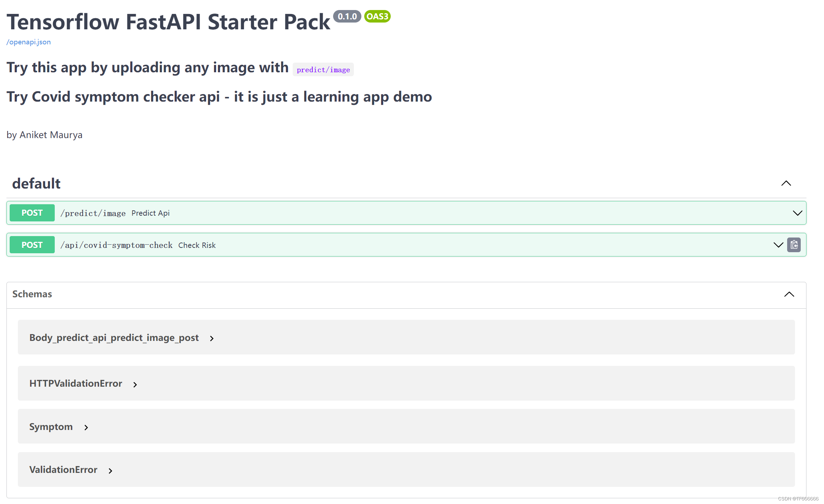Click the POST badge for /predict/image

click(x=32, y=213)
